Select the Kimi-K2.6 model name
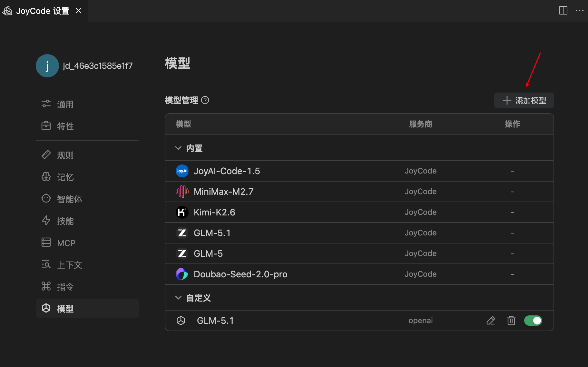The height and width of the screenshot is (367, 588). (214, 212)
